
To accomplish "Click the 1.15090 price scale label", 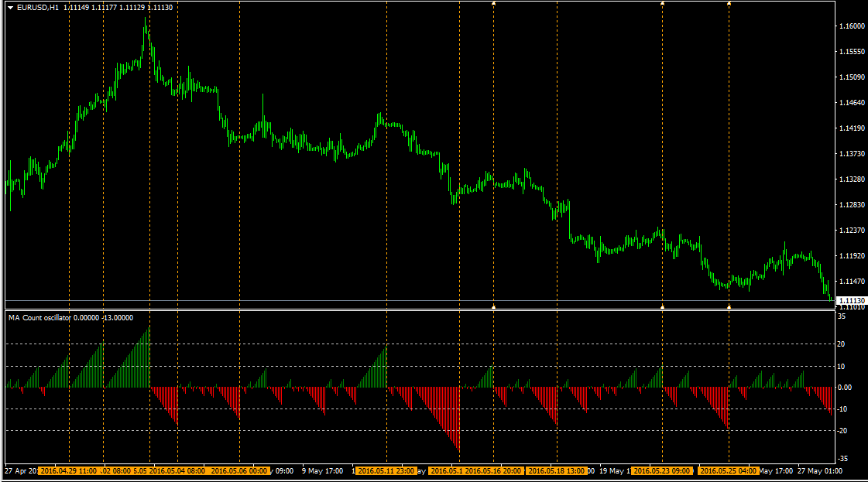I will tap(852, 77).
